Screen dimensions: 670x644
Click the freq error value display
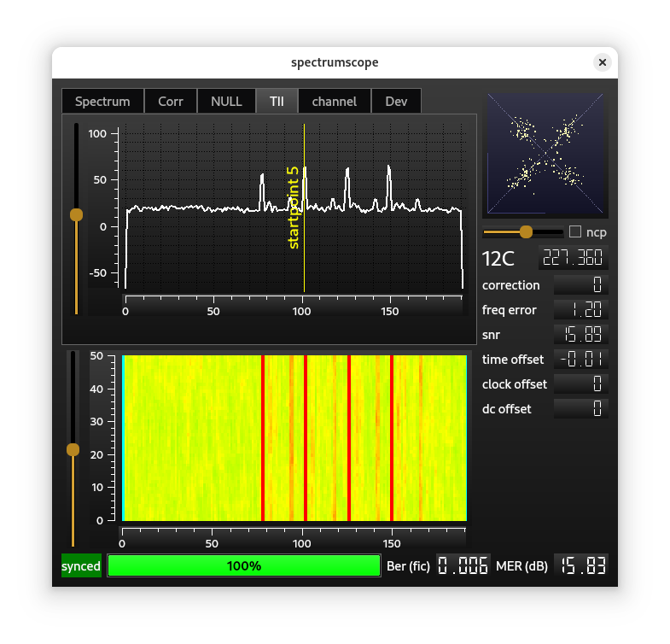pyautogui.click(x=581, y=310)
